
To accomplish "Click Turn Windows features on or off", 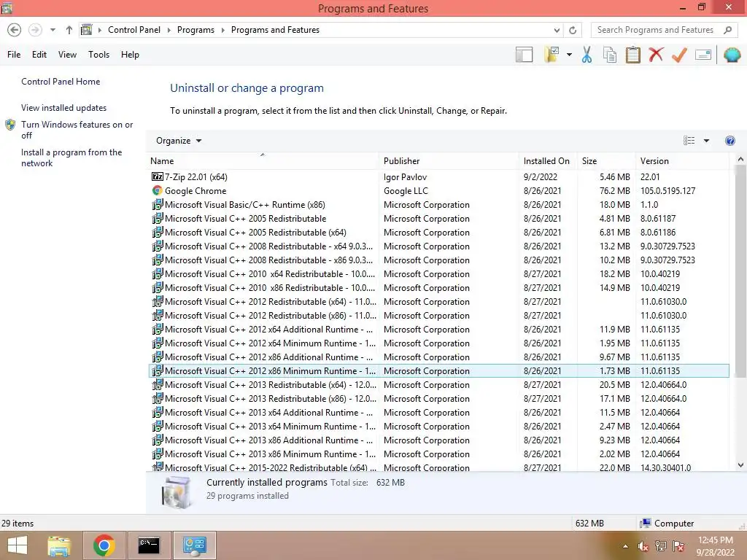I will pyautogui.click(x=77, y=130).
